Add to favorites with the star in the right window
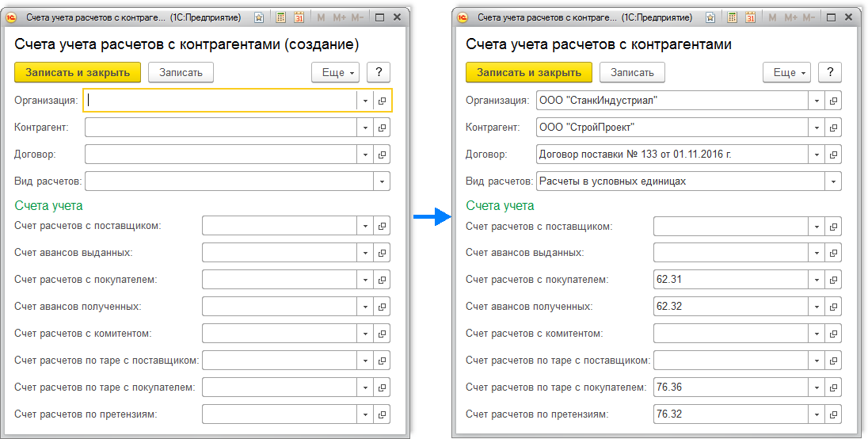 (710, 17)
